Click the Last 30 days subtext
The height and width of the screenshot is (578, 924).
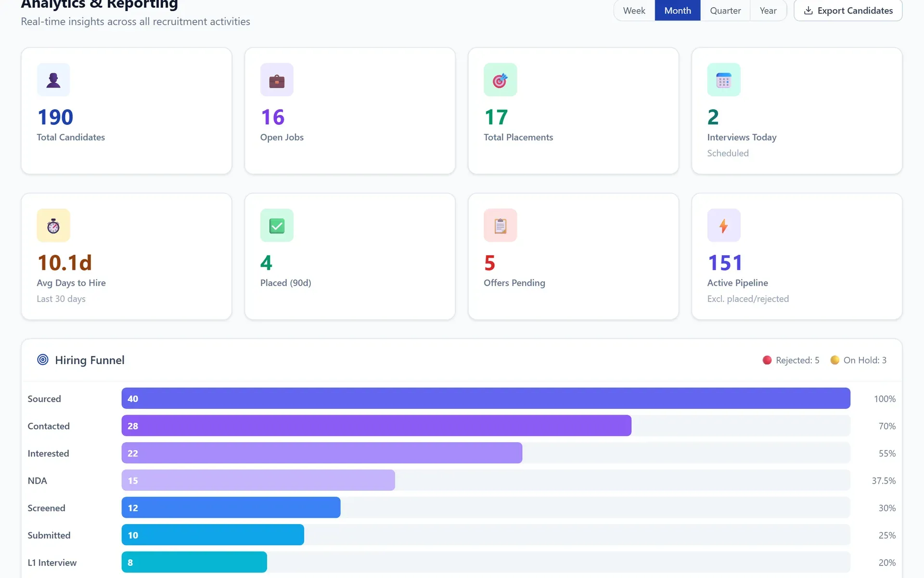tap(61, 299)
